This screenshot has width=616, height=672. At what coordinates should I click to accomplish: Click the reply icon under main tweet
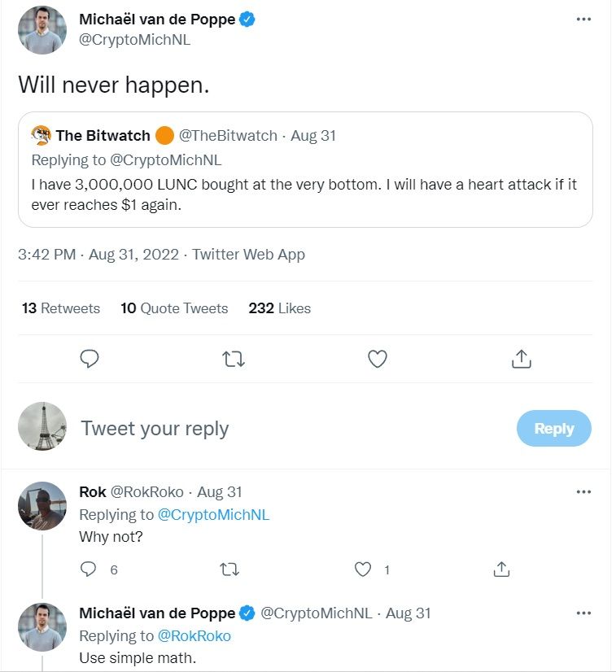(90, 359)
